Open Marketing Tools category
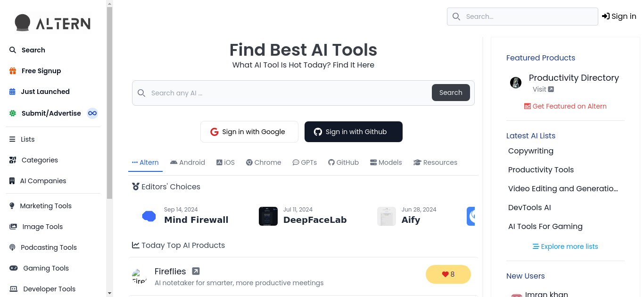The height and width of the screenshot is (297, 644). (46, 206)
